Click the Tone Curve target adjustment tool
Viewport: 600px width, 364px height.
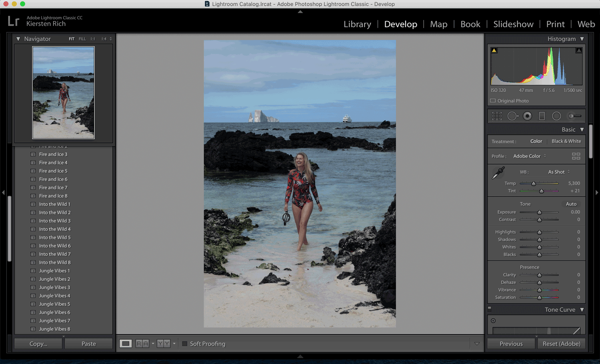coord(493,320)
